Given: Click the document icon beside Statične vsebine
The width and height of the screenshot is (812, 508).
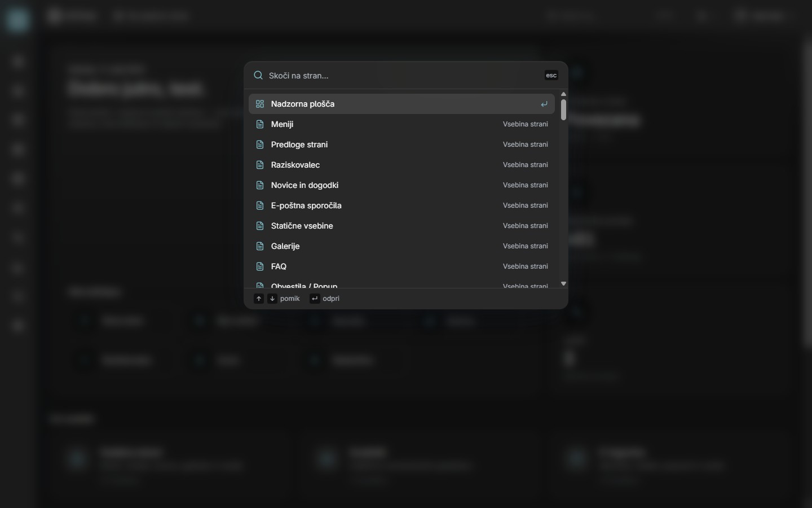Looking at the screenshot, I should point(260,226).
